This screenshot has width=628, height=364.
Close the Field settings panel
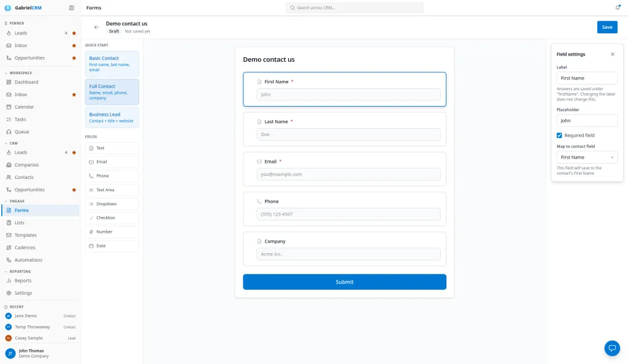613,55
